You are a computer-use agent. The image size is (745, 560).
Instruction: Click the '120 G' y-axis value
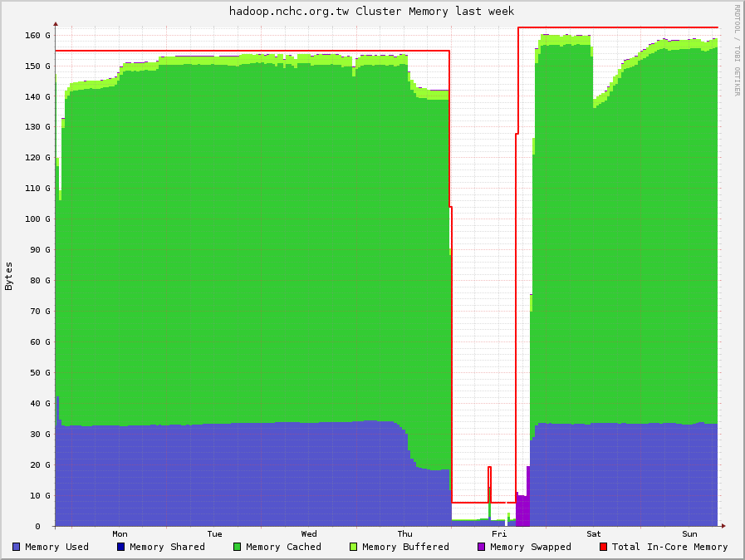(37, 157)
